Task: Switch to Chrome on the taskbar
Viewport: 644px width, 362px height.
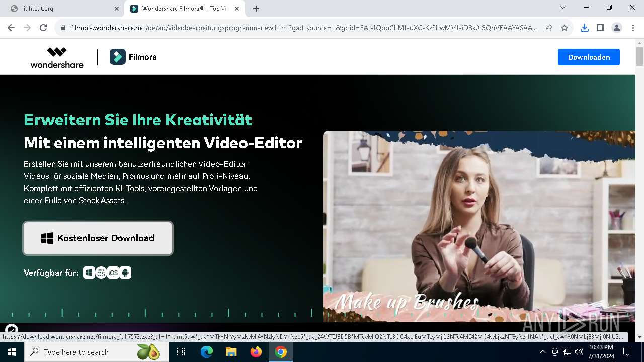Action: coord(281,352)
